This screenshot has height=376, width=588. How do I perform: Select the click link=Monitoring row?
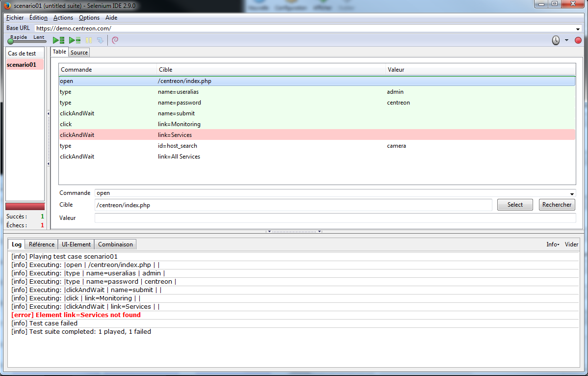[317, 124]
